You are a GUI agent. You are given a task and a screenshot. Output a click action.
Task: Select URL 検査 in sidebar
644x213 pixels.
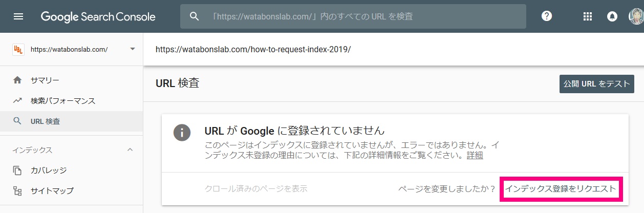[45, 121]
